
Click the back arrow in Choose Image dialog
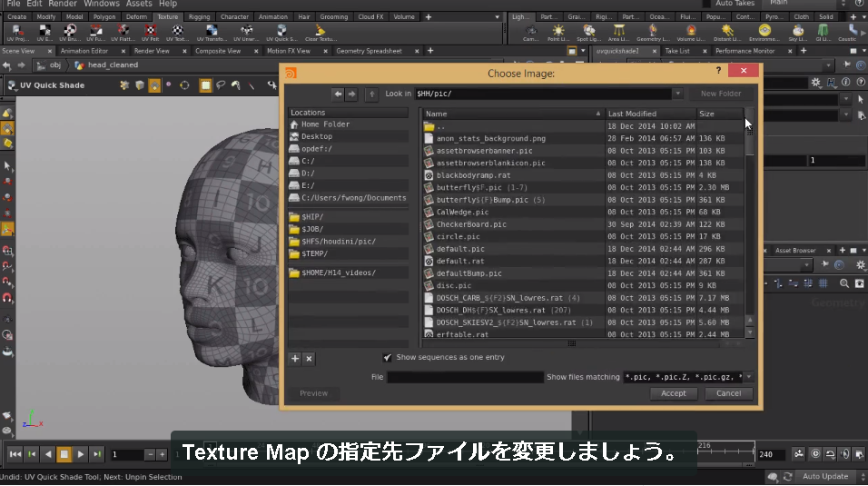(x=338, y=94)
